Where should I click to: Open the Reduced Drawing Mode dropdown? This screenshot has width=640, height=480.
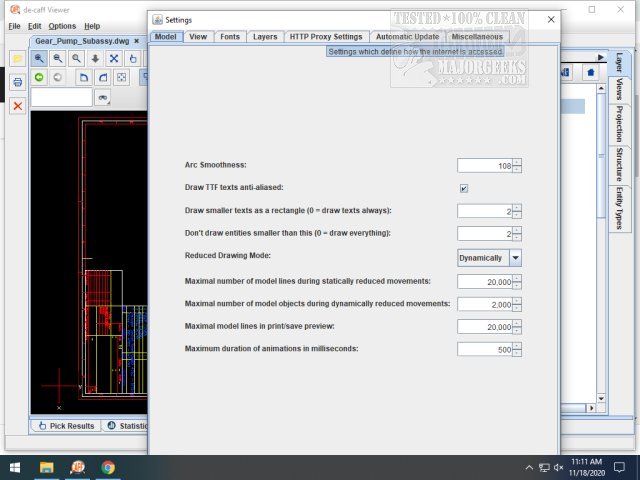point(515,257)
